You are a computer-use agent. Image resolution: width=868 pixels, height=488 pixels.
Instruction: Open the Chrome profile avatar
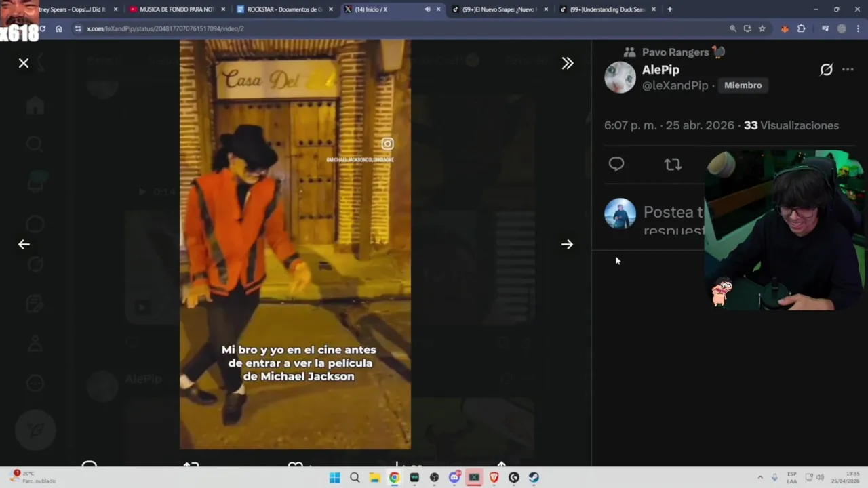842,28
